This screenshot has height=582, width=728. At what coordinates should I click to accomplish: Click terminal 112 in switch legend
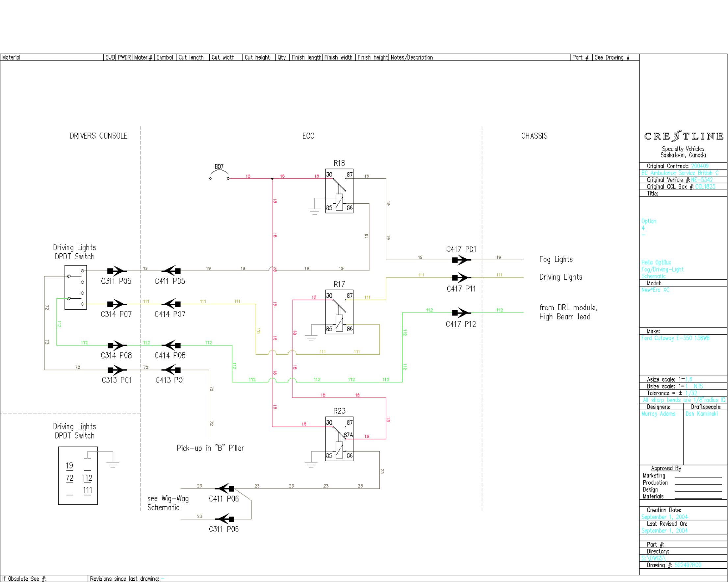[87, 478]
